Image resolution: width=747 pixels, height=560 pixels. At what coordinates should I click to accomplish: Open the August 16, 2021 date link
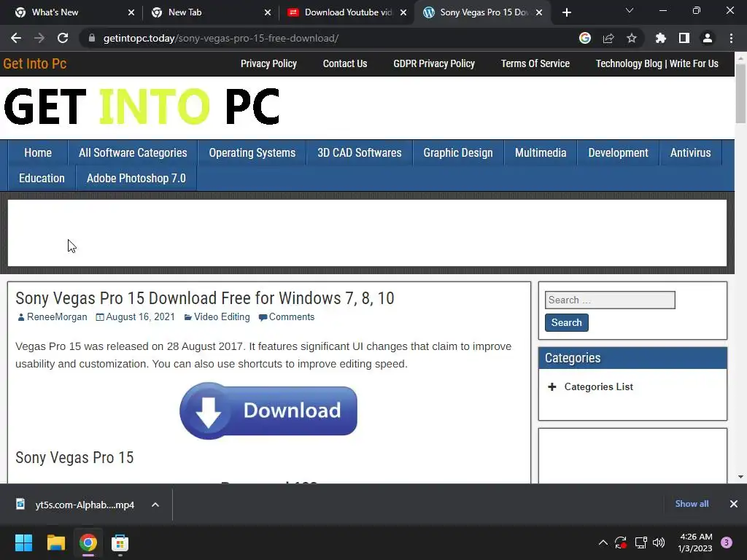pyautogui.click(x=140, y=317)
